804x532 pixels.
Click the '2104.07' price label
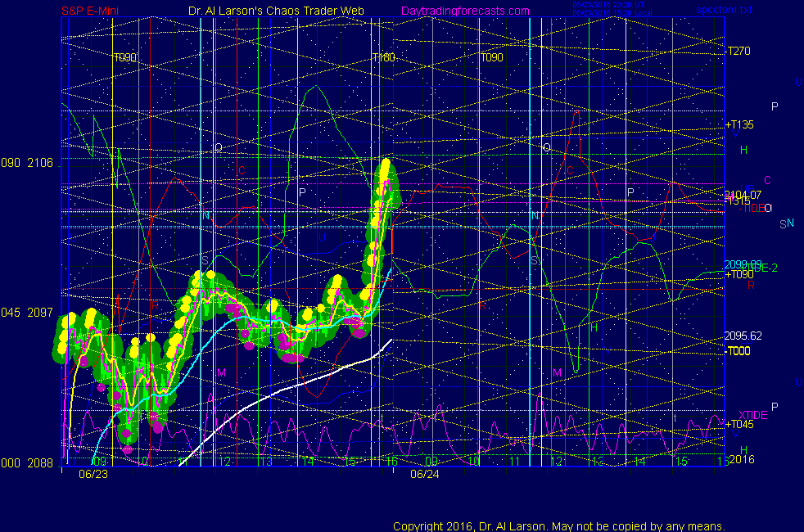(743, 194)
